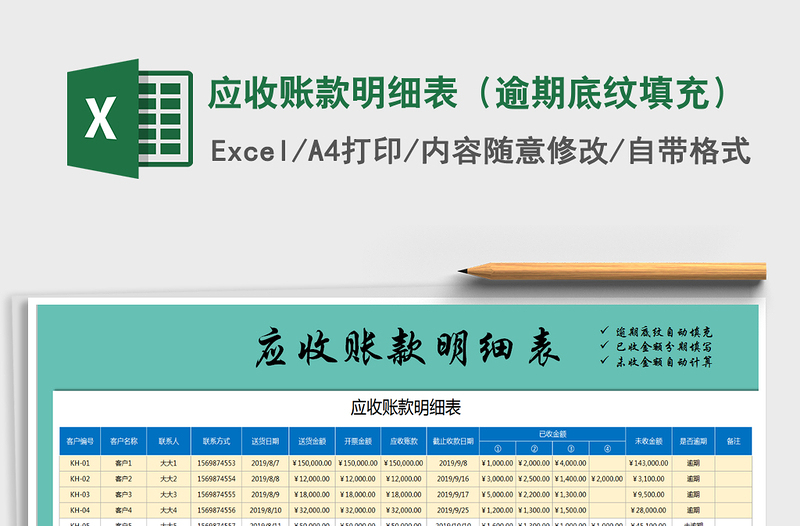Click contact cell 大大2
The width and height of the screenshot is (800, 526).
169,479
